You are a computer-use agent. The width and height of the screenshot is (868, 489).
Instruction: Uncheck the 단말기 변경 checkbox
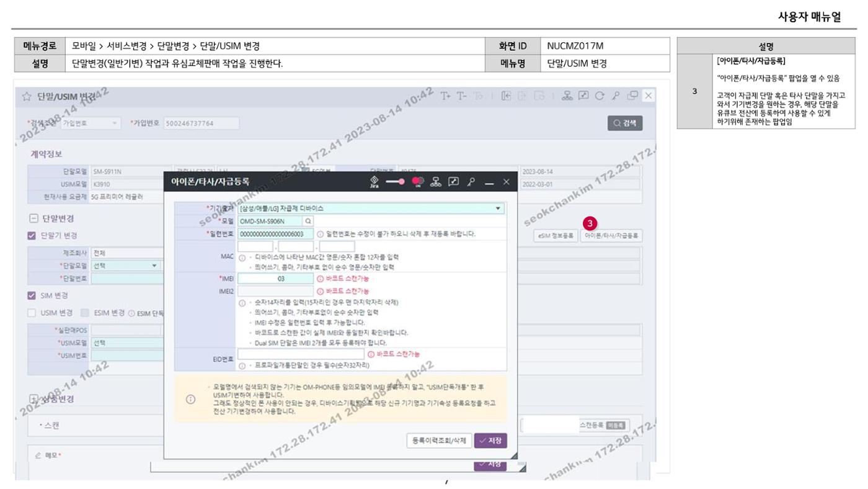[x=32, y=236]
